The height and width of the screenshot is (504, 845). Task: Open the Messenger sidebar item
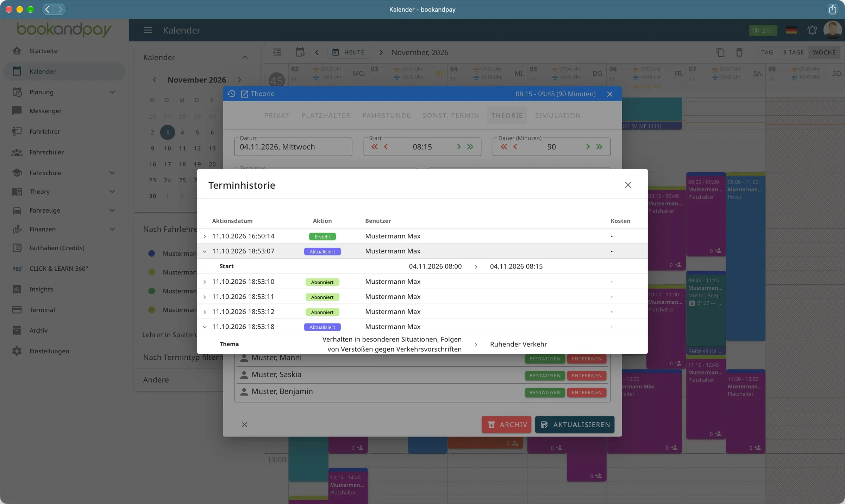(x=64, y=111)
